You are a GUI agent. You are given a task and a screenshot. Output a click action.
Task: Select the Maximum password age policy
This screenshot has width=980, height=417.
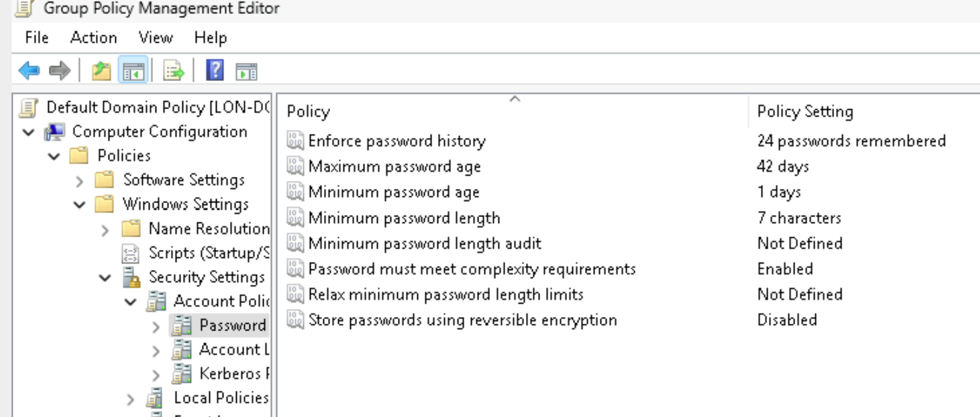[x=394, y=166]
